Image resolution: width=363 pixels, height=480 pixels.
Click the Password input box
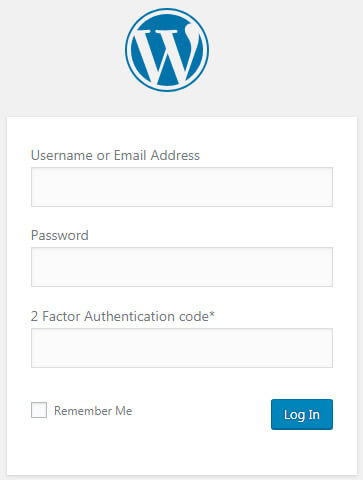pyautogui.click(x=182, y=267)
